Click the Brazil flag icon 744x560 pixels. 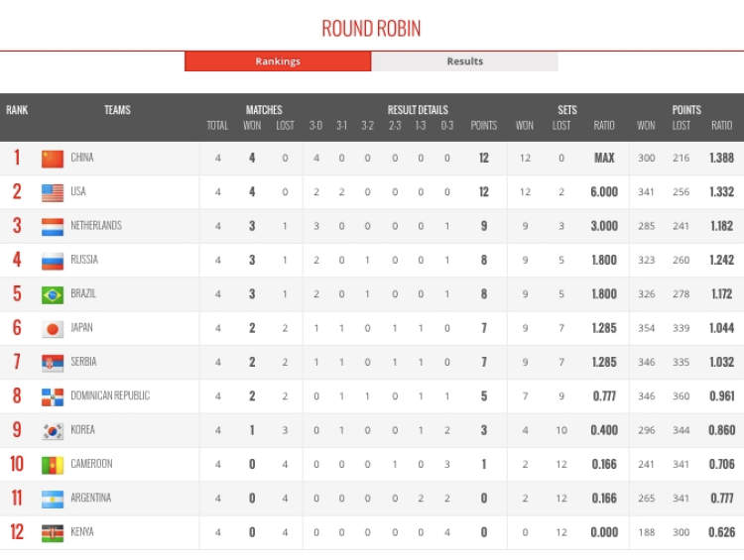coord(53,295)
